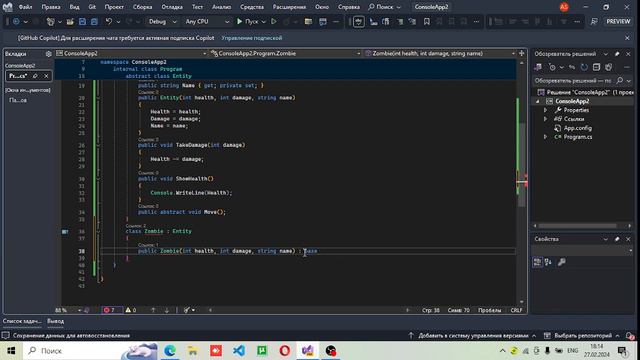Expand the Properties node in Solution Explorer
Screen dimensions: 640x360
(x=545, y=110)
